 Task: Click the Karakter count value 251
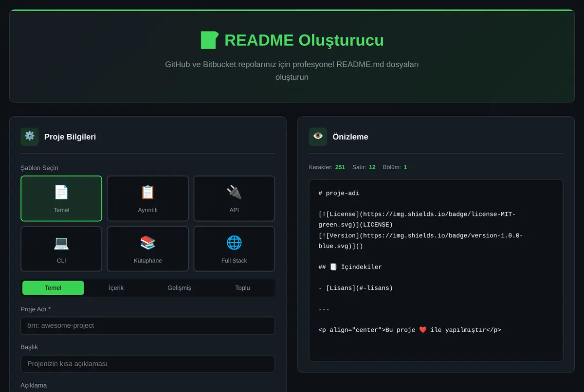[340, 167]
